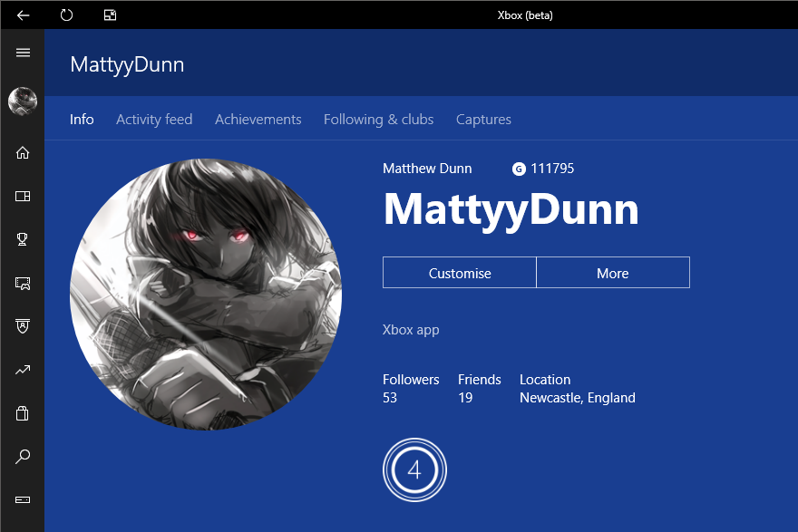Click Gamerscore G icon
The height and width of the screenshot is (532, 798).
(519, 169)
